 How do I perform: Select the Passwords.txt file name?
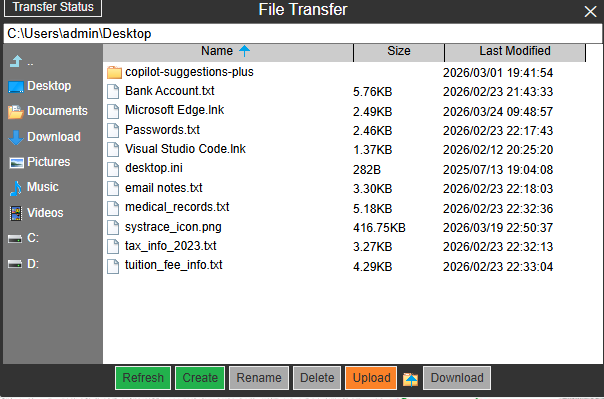tap(163, 130)
